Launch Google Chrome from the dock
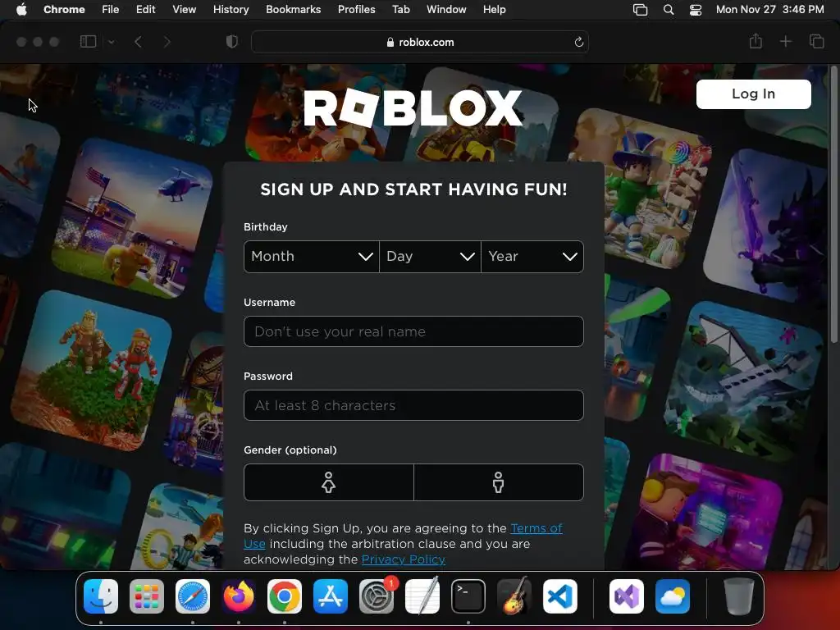This screenshot has width=840, height=630. coord(285,596)
